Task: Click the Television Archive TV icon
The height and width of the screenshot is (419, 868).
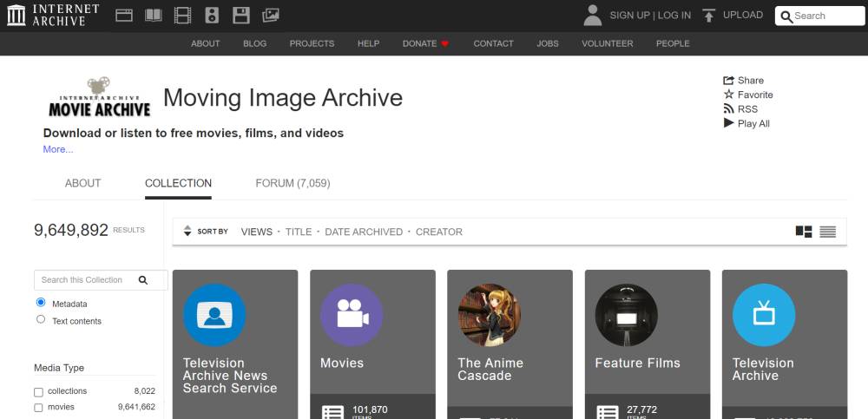Action: click(764, 315)
